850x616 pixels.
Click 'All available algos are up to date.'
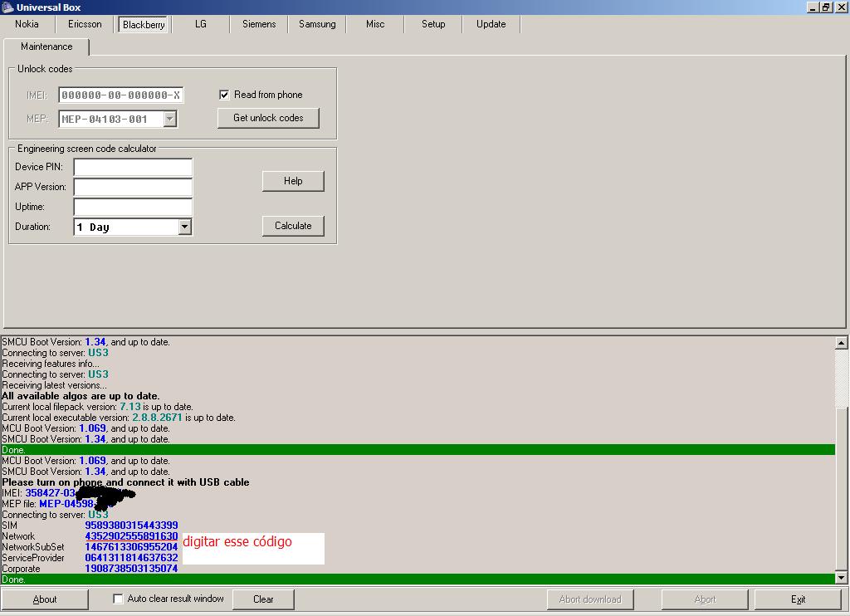(81, 396)
